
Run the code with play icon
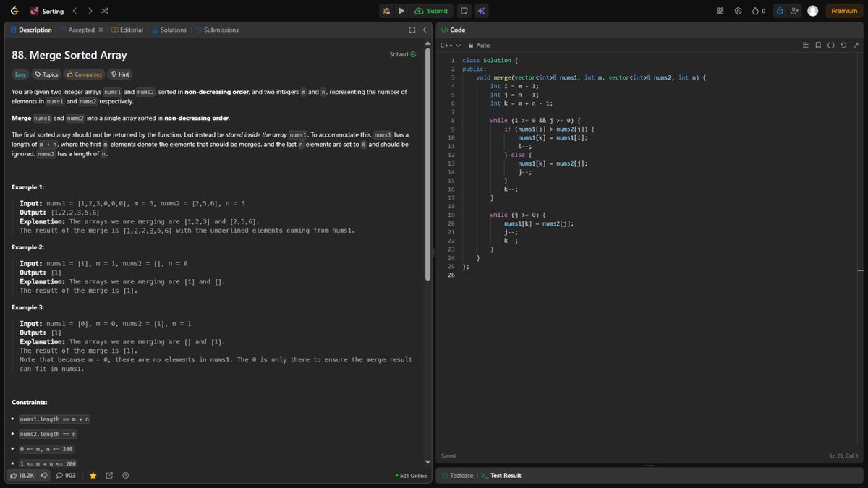tap(401, 11)
